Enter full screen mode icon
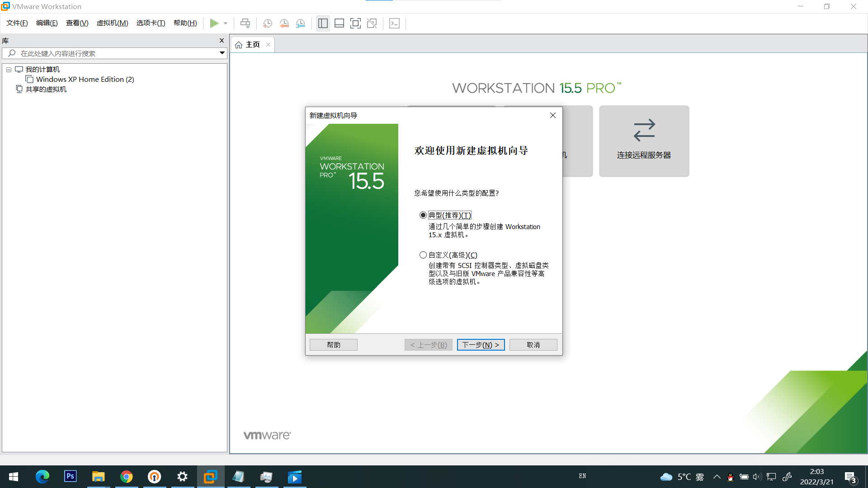Image resolution: width=868 pixels, height=488 pixels. (355, 23)
